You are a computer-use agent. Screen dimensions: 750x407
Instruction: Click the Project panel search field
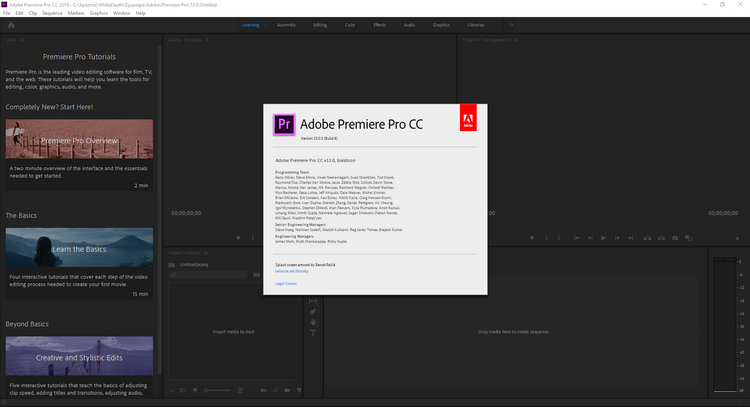[208, 275]
